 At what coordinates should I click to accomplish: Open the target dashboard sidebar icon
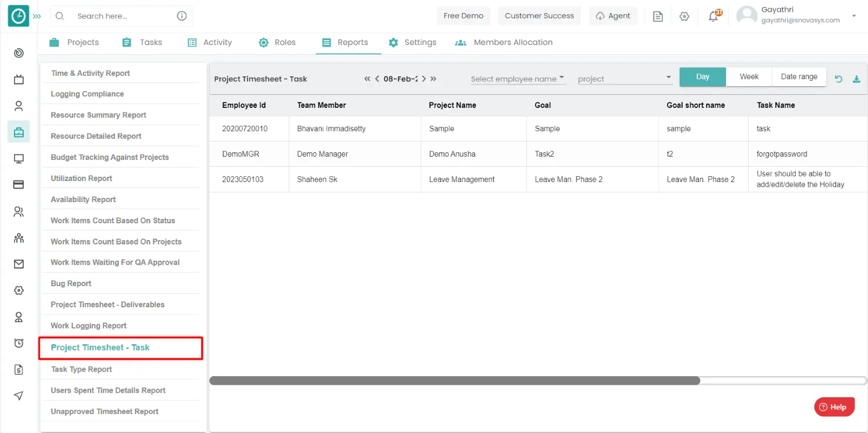[x=18, y=53]
